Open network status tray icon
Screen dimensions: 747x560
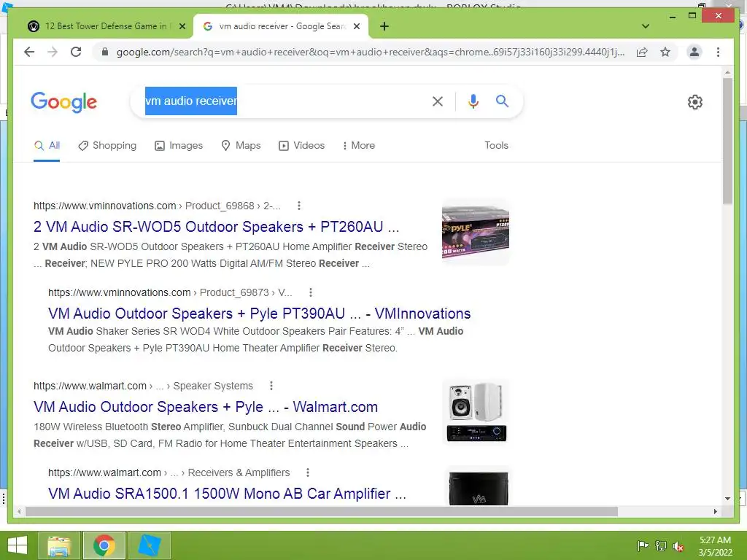pos(660,545)
